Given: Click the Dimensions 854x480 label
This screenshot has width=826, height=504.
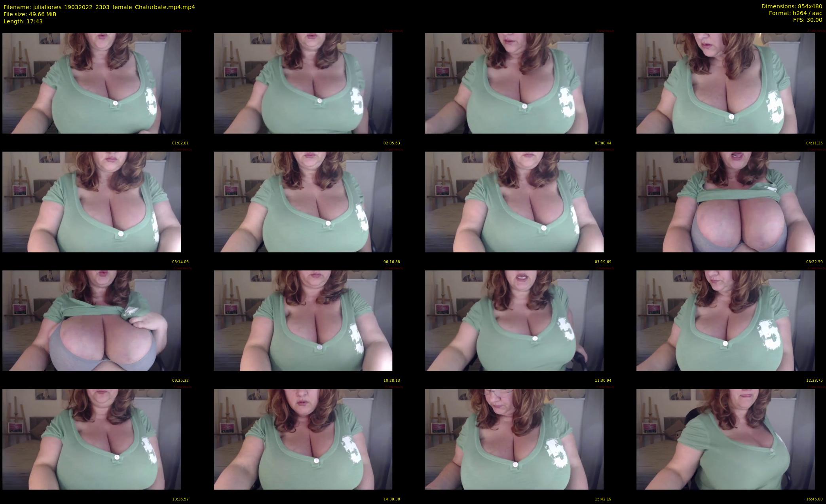Looking at the screenshot, I should coord(792,6).
